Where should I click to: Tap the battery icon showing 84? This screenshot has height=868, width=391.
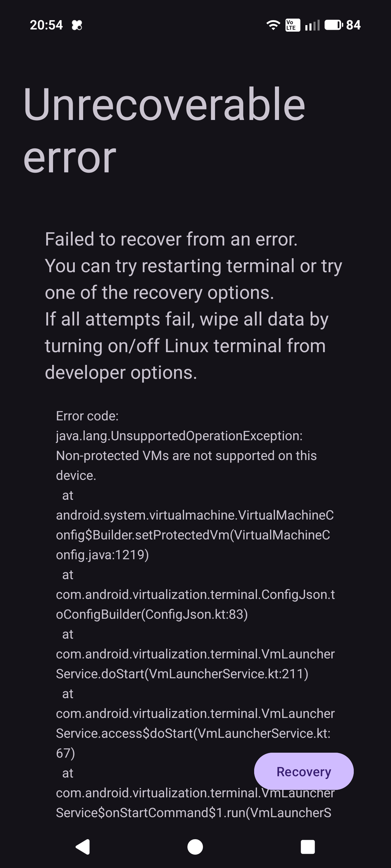pos(342,25)
